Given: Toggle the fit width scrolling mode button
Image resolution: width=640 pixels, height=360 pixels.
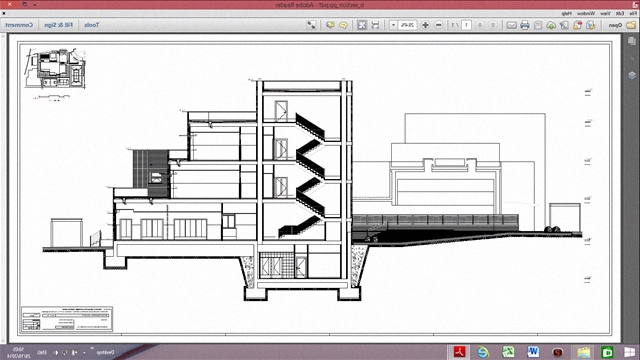Looking at the screenshot, I should coord(375,25).
